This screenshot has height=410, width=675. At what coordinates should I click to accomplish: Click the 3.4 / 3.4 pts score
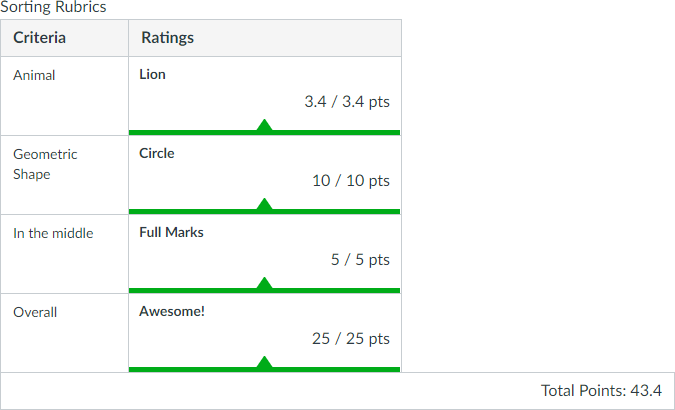(347, 102)
